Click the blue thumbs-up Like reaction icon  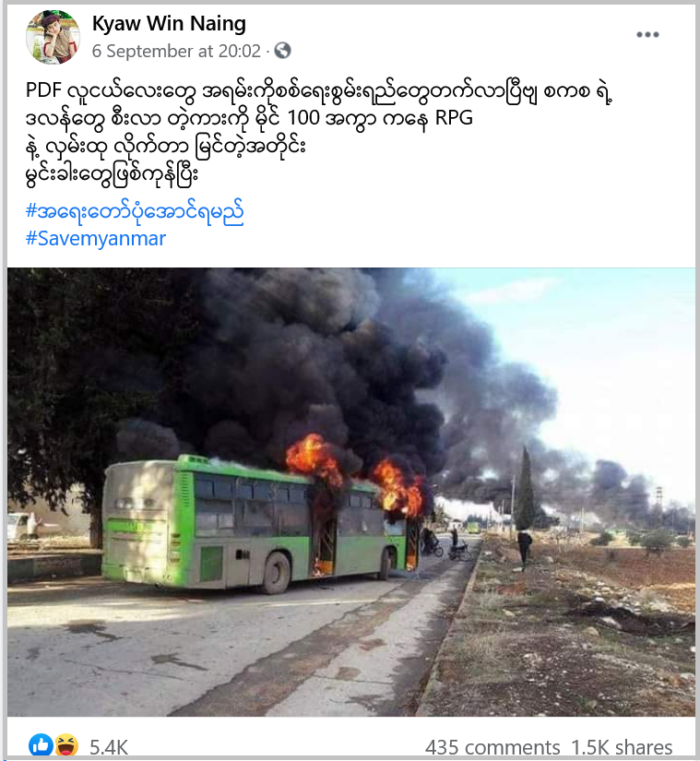click(41, 744)
